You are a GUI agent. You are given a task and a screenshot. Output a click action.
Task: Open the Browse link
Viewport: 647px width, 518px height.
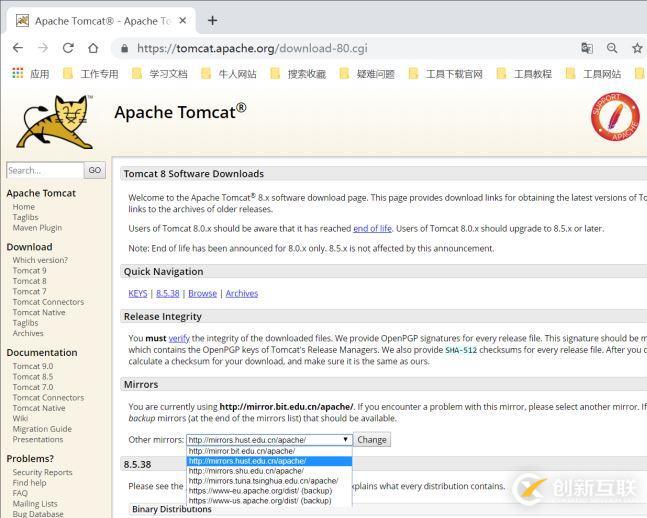pyautogui.click(x=203, y=293)
